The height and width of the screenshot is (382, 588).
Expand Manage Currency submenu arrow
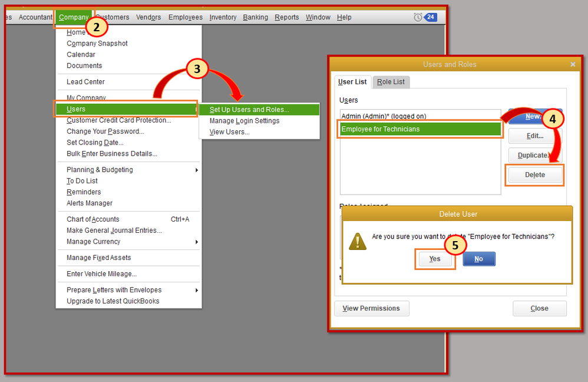pyautogui.click(x=197, y=242)
